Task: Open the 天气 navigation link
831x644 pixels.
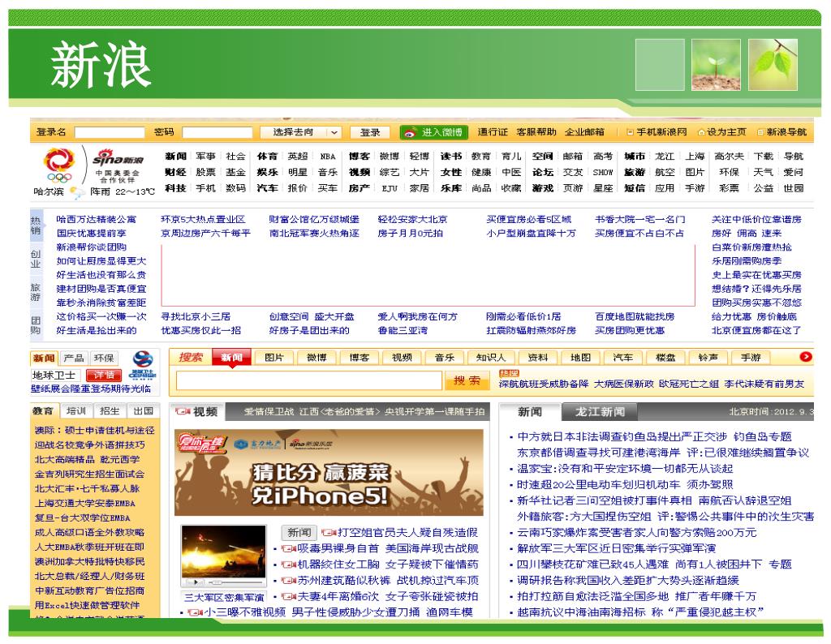Action: pos(763,172)
